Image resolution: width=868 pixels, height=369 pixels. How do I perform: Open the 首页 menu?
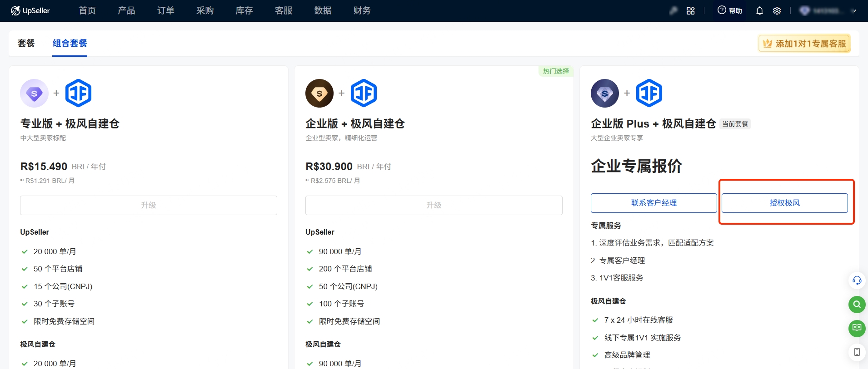tap(87, 10)
